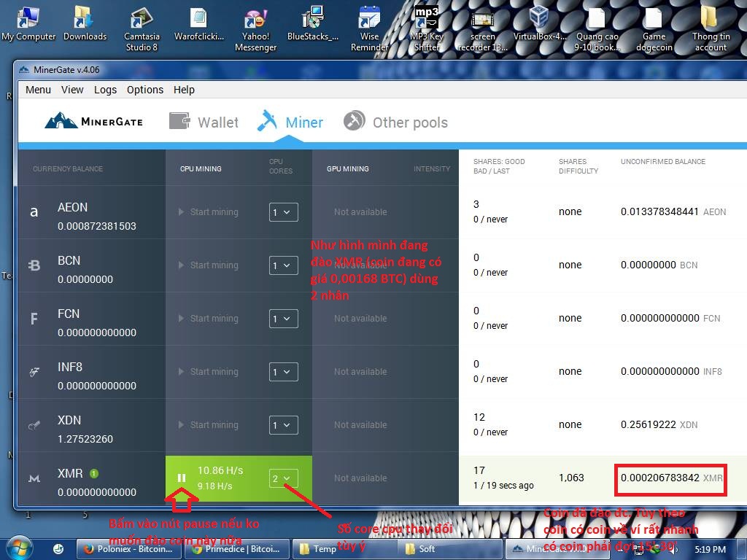Open the Menu menu in MinerGate

coord(38,90)
